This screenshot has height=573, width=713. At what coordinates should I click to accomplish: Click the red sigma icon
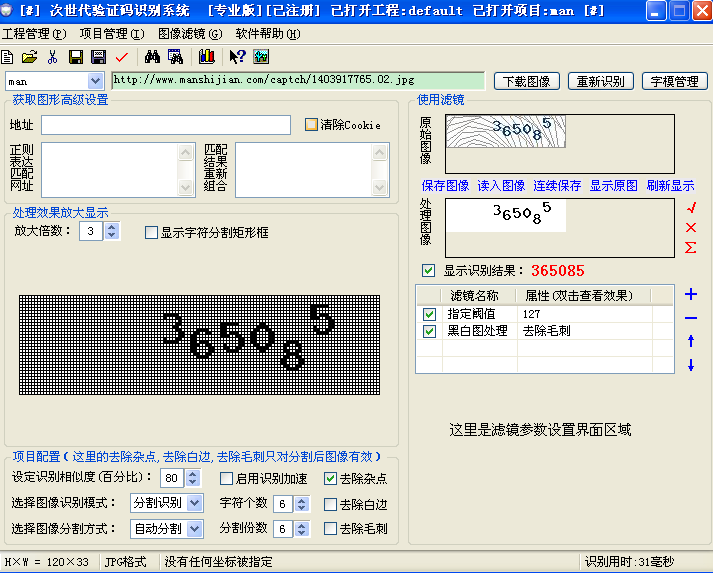point(691,247)
